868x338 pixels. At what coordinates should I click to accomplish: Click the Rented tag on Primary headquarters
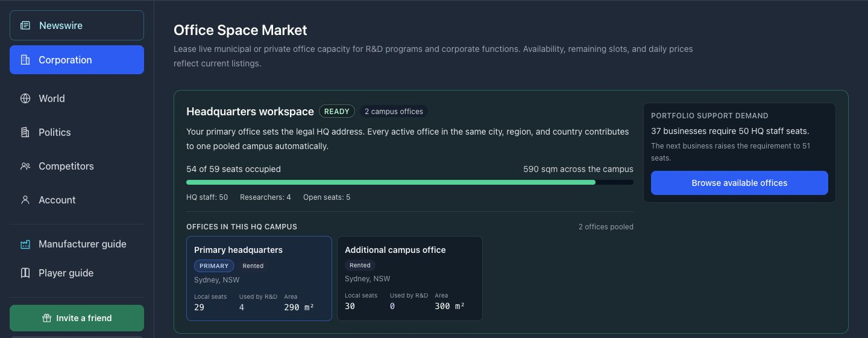click(x=253, y=266)
